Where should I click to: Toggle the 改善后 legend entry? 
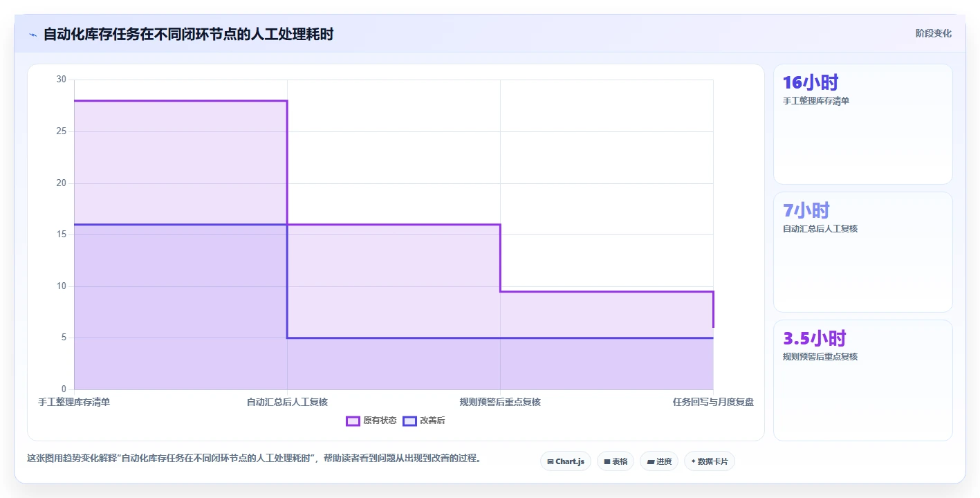click(424, 421)
